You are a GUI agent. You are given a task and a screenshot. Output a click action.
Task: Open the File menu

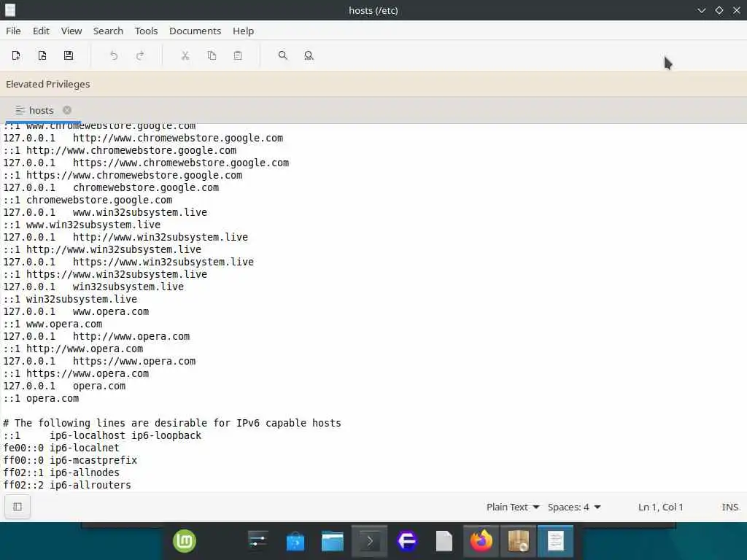pos(13,31)
